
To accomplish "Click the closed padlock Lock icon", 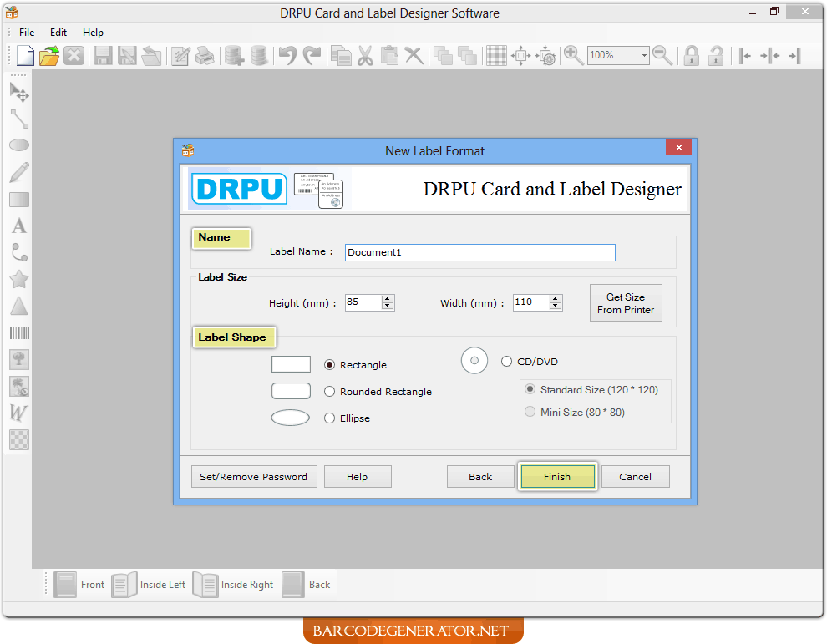I will (692, 55).
